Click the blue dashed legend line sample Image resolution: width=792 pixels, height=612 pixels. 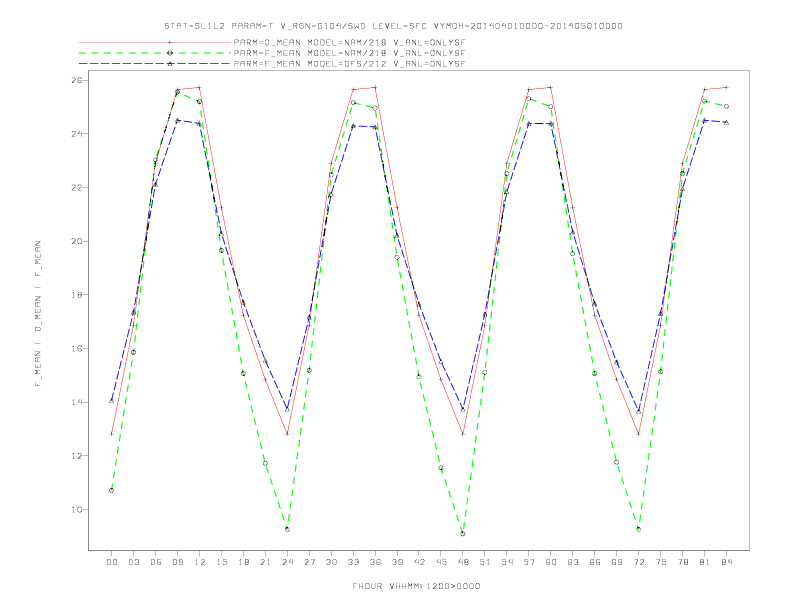coord(155,64)
